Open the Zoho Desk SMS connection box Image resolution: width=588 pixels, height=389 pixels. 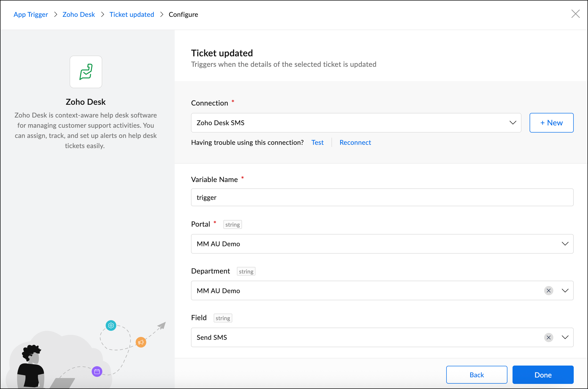pos(356,123)
